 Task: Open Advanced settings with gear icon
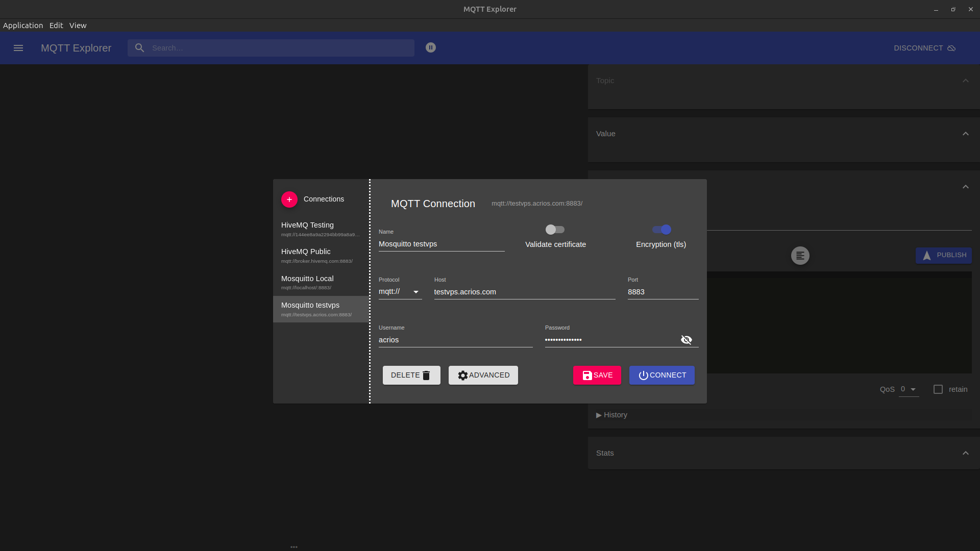coord(483,375)
